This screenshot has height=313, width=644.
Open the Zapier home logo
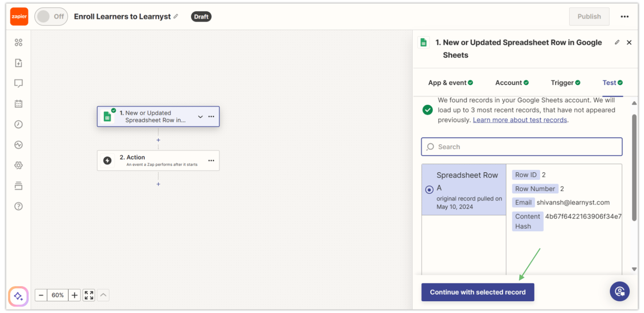(x=18, y=16)
